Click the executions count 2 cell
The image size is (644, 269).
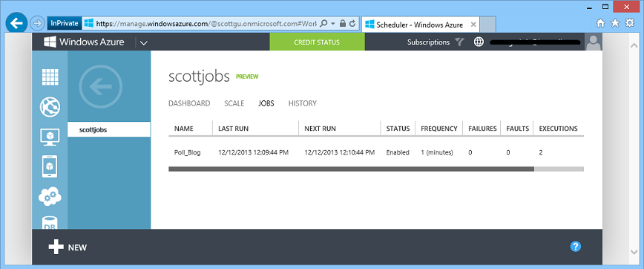(541, 152)
